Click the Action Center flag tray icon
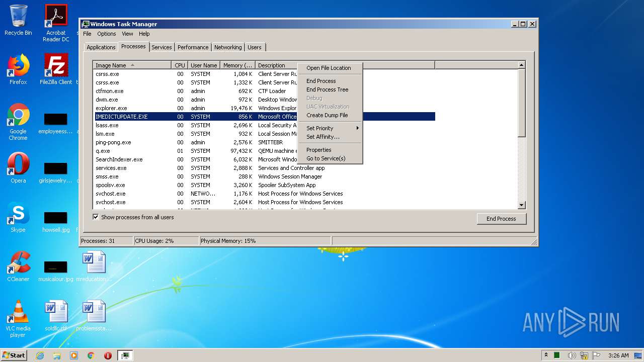644x362 pixels. (596, 355)
